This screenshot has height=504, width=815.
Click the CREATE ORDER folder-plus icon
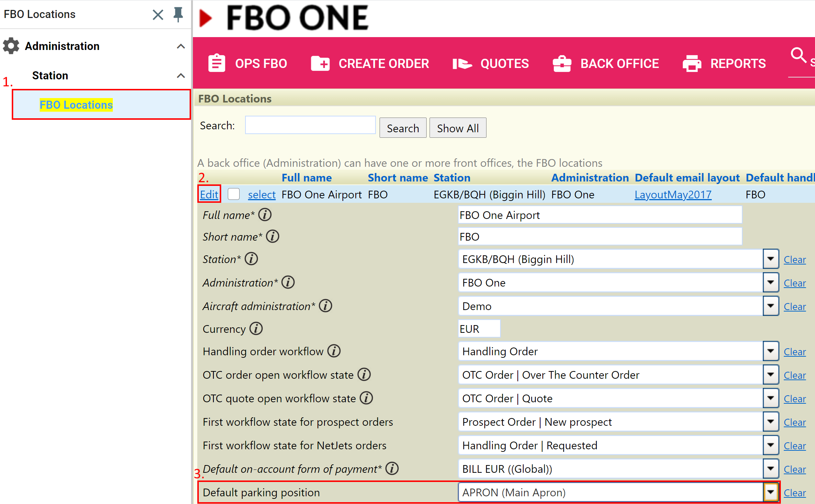point(320,63)
